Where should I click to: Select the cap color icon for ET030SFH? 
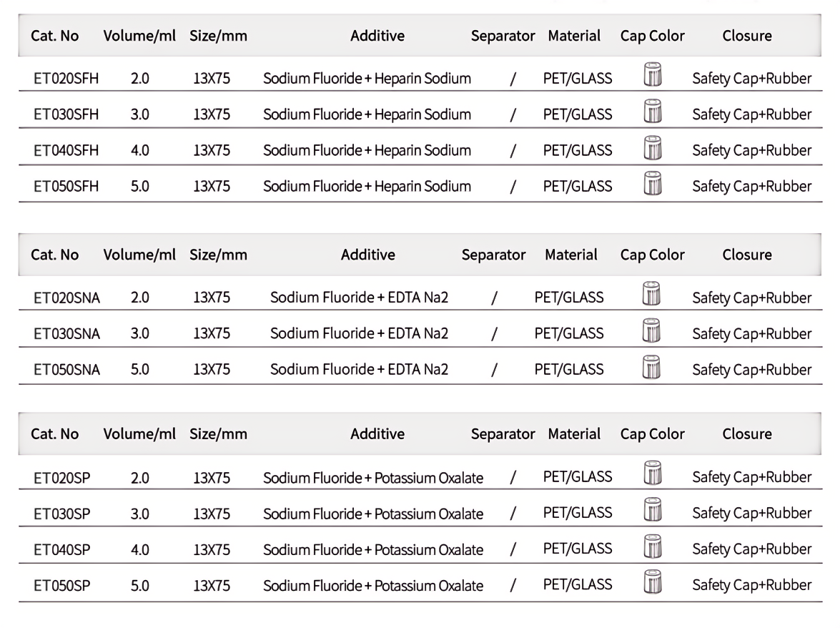point(652,111)
